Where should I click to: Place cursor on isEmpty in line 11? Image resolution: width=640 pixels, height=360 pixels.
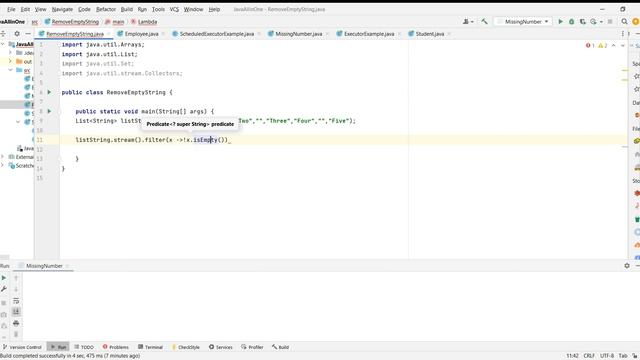tap(206, 140)
